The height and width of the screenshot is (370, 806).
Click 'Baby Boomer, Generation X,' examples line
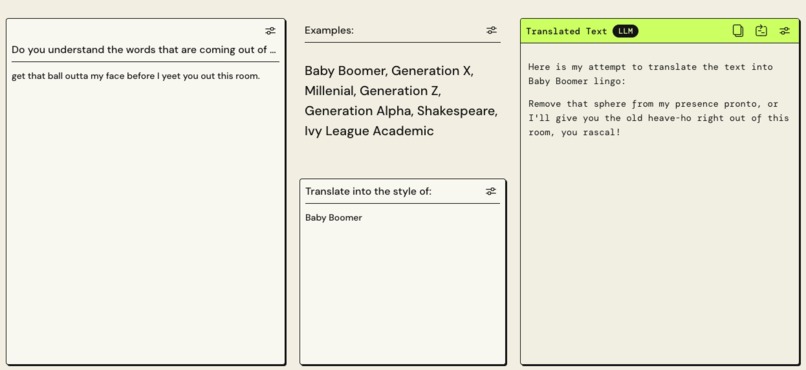[x=389, y=71]
